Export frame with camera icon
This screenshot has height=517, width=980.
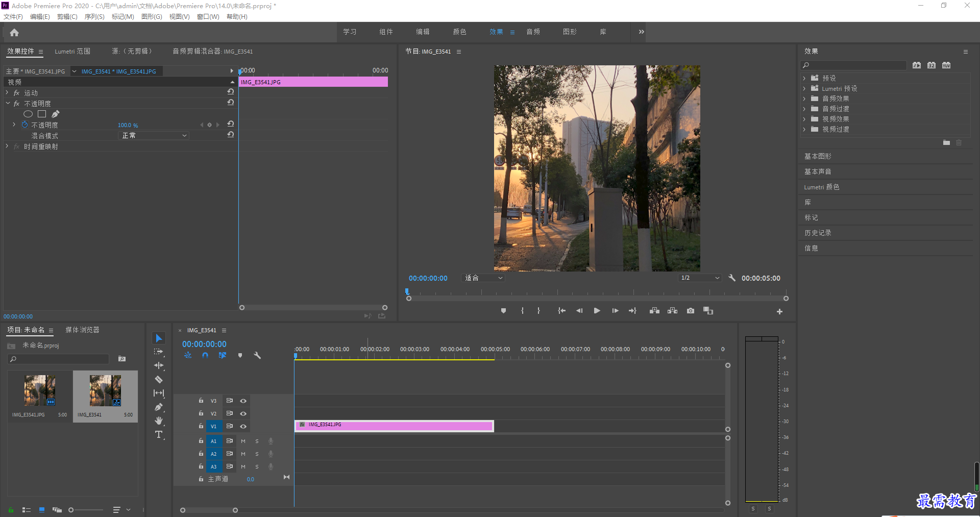coord(691,311)
